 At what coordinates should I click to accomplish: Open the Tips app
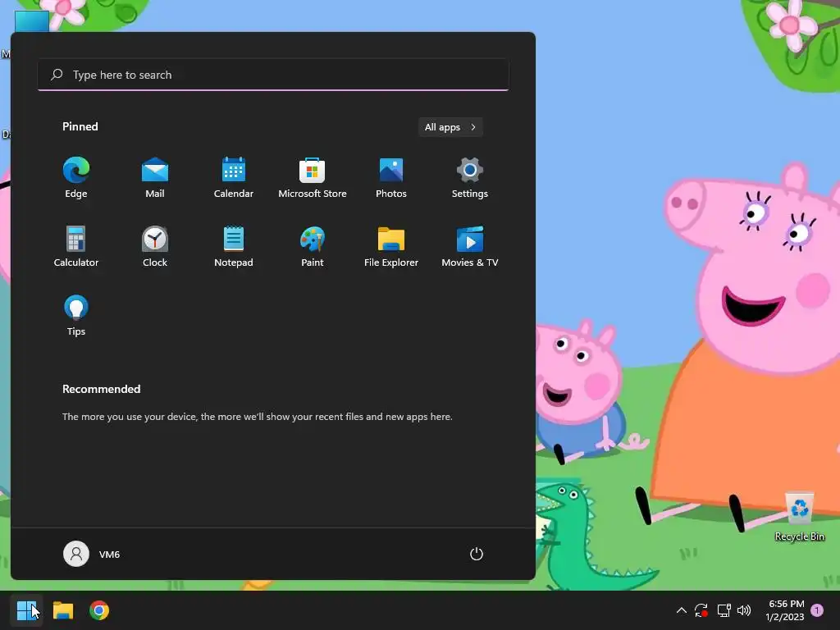76,316
